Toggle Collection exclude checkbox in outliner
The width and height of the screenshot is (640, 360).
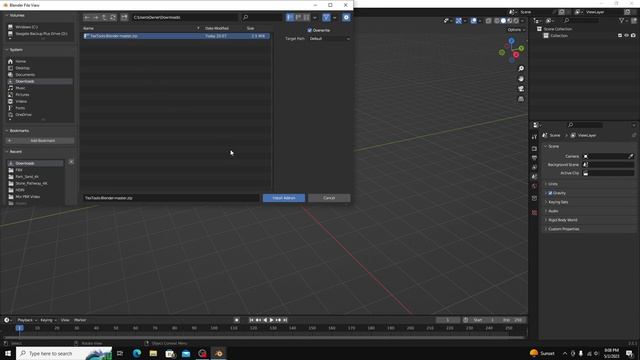(620, 36)
